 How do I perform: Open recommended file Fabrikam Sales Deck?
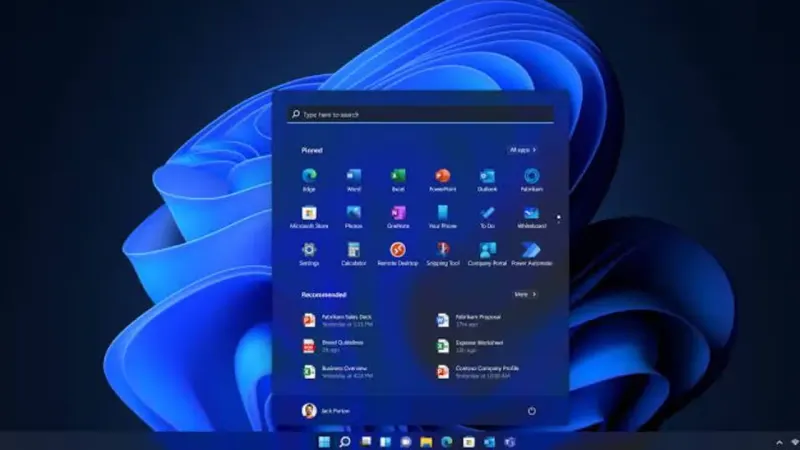(338, 320)
